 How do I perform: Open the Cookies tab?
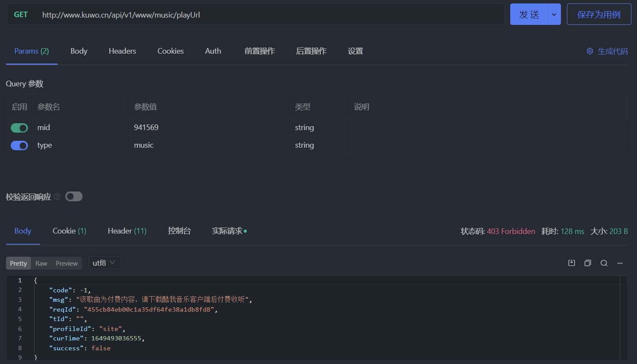tap(170, 51)
